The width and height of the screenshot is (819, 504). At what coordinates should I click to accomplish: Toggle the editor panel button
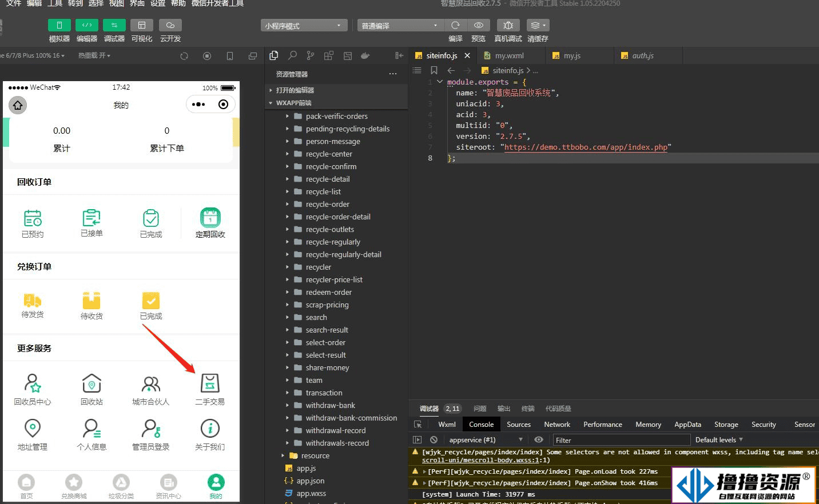tap(87, 25)
